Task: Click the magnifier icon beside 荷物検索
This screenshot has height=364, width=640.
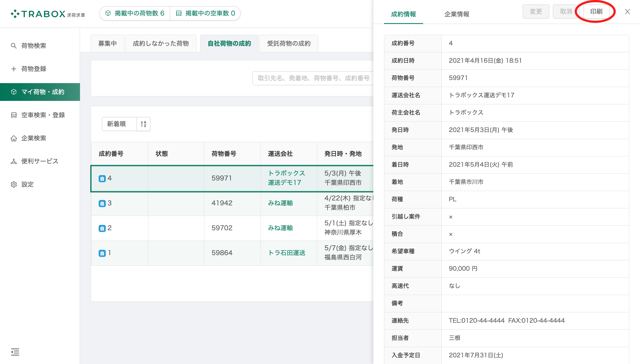Action: (14, 46)
